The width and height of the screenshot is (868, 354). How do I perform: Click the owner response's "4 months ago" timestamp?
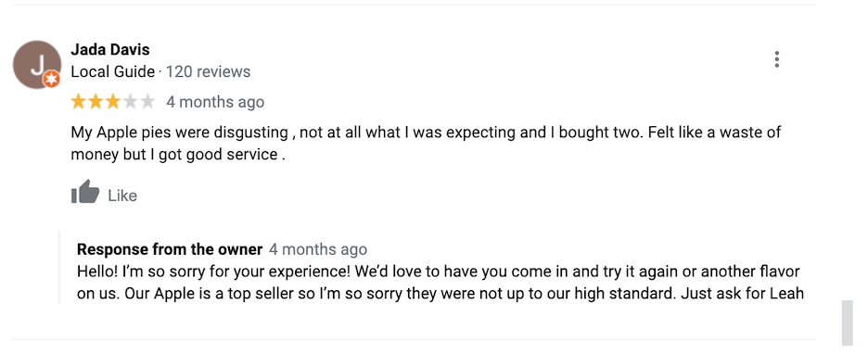pyautogui.click(x=318, y=249)
